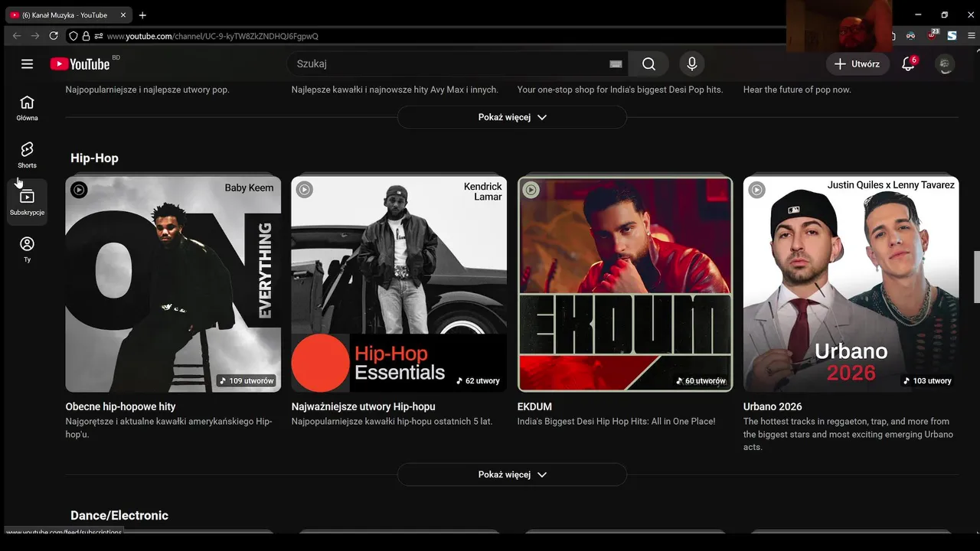The image size is (980, 551).
Task: Open the hamburger guide menu
Action: [x=27, y=64]
